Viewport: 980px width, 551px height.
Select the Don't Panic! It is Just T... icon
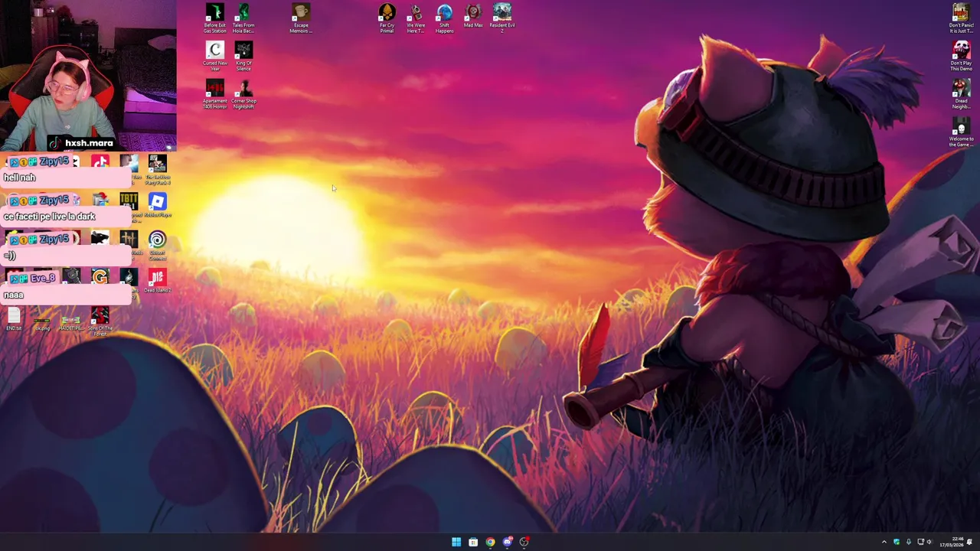pos(961,18)
